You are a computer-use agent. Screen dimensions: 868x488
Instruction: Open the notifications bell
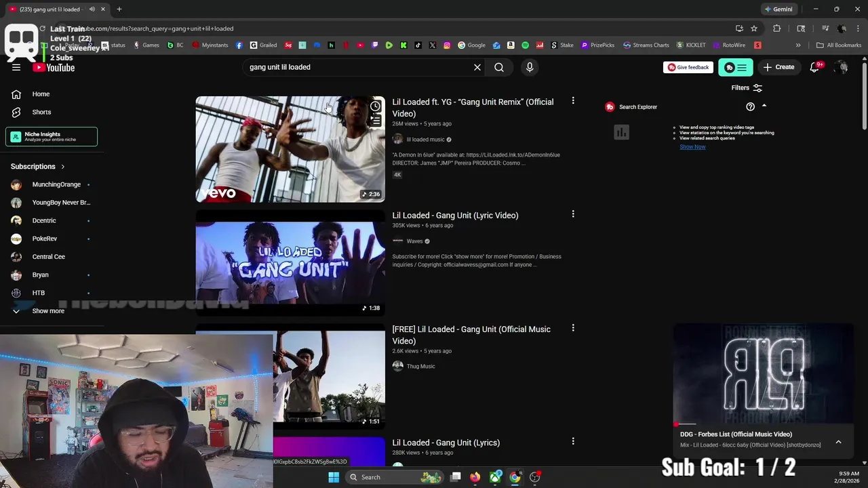click(x=815, y=67)
